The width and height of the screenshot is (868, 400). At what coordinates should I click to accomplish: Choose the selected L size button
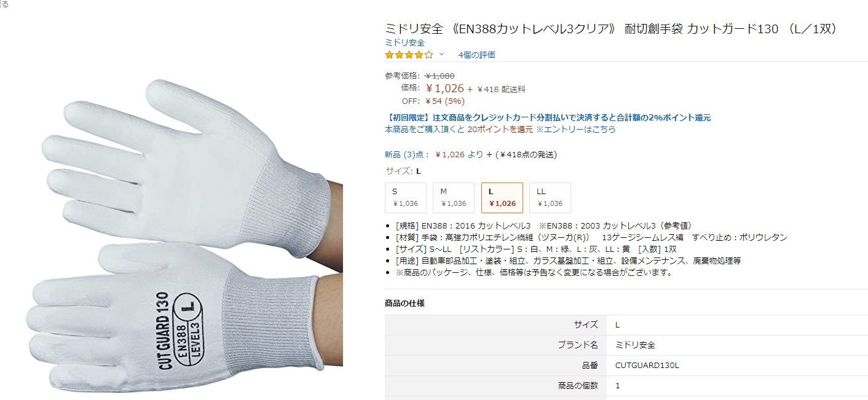[x=502, y=198]
